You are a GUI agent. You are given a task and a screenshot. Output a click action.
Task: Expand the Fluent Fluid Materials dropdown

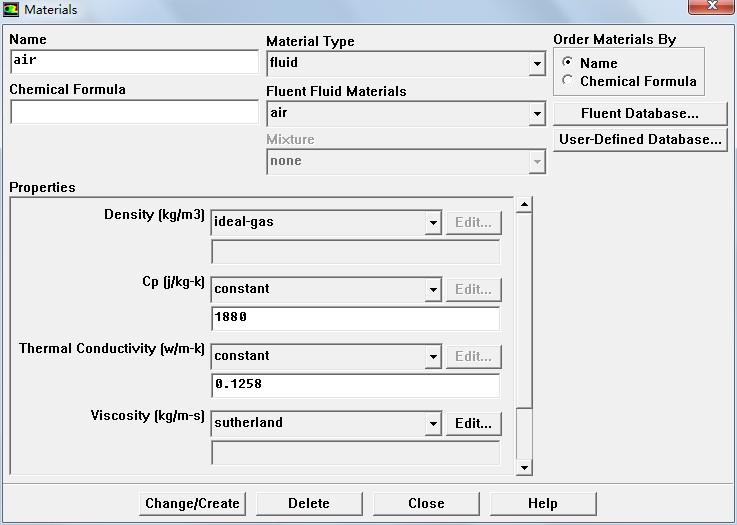[538, 114]
